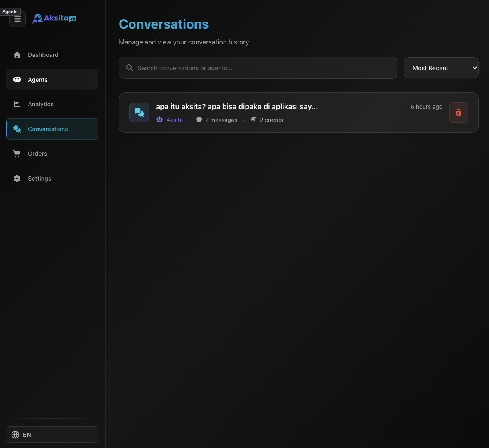
Task: Open the Dashboard via the home icon
Action: (17, 54)
